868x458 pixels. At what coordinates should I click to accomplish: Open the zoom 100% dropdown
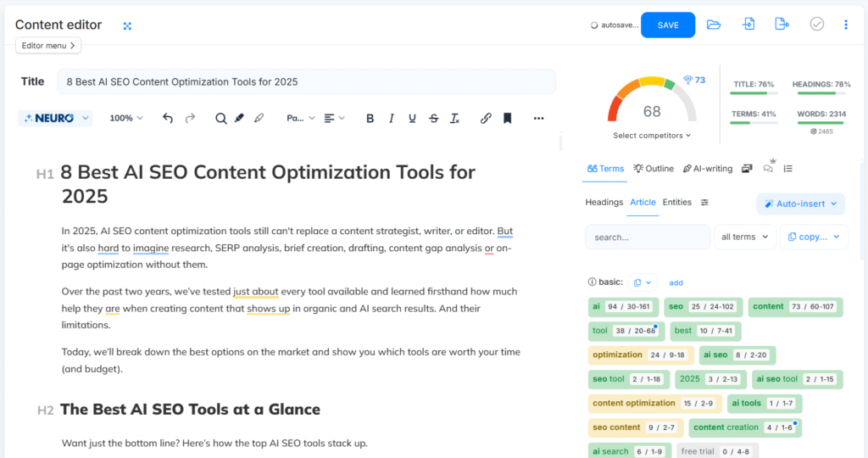tap(126, 119)
